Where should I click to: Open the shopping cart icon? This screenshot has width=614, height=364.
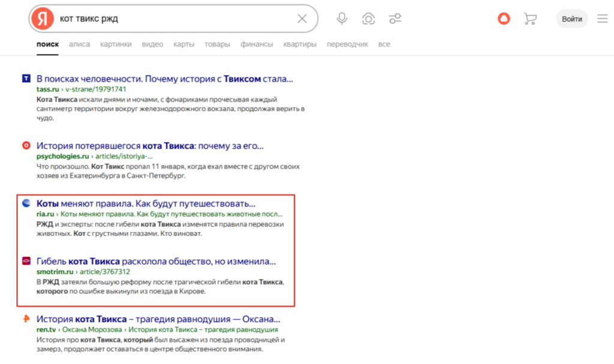click(x=530, y=19)
